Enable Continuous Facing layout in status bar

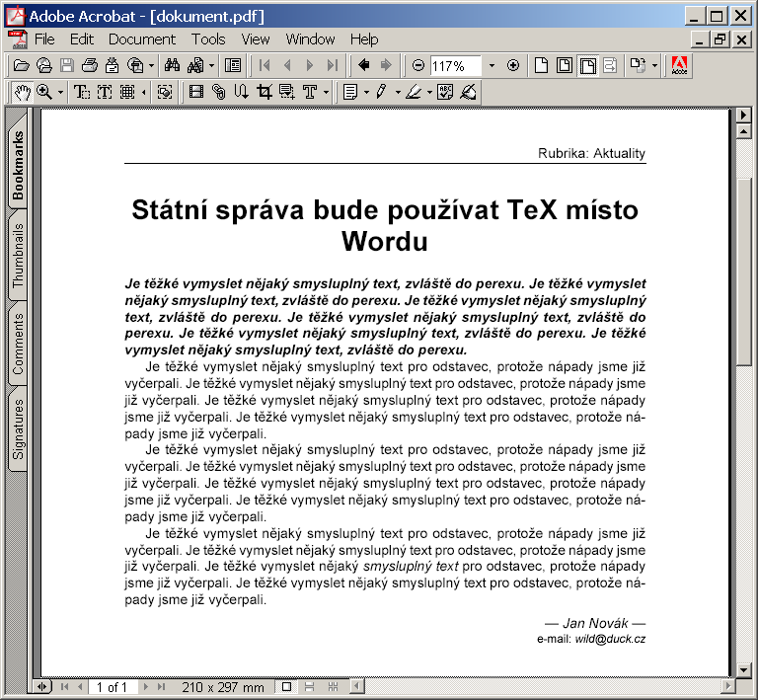(x=333, y=686)
